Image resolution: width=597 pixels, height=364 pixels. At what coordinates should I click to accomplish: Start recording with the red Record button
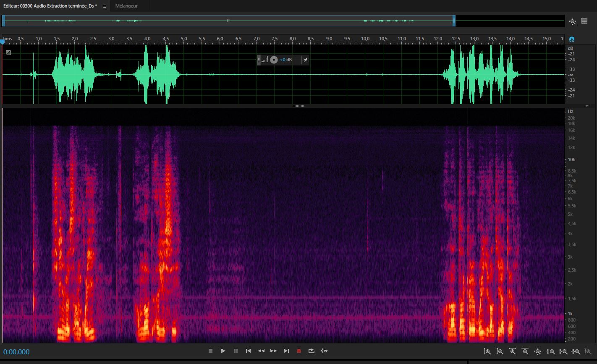[x=299, y=351]
